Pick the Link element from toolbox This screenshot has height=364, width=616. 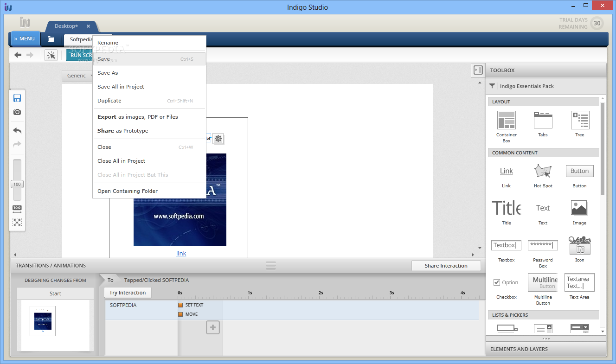click(x=506, y=177)
